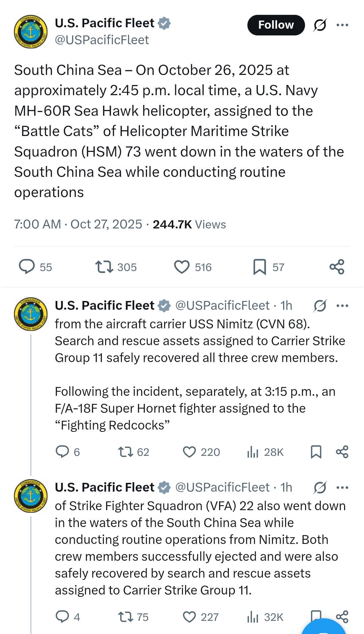Click the Follow button
Screen dimensions: 364x634
[x=276, y=25]
